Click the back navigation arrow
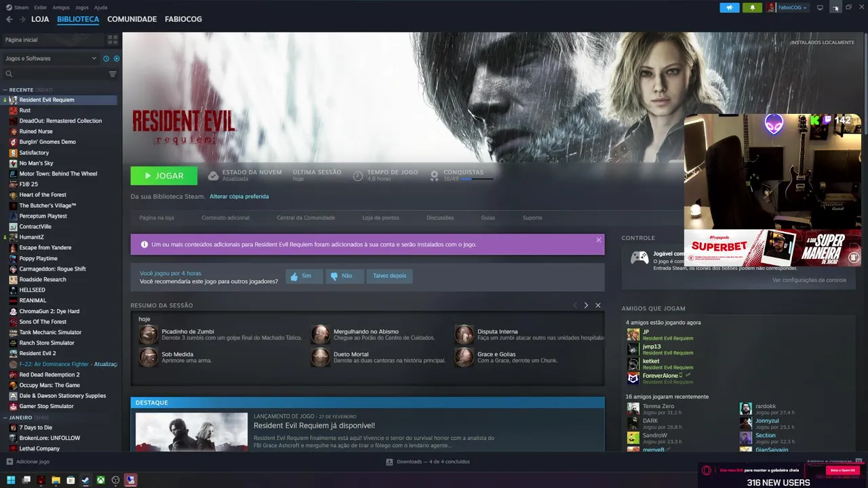 click(9, 20)
